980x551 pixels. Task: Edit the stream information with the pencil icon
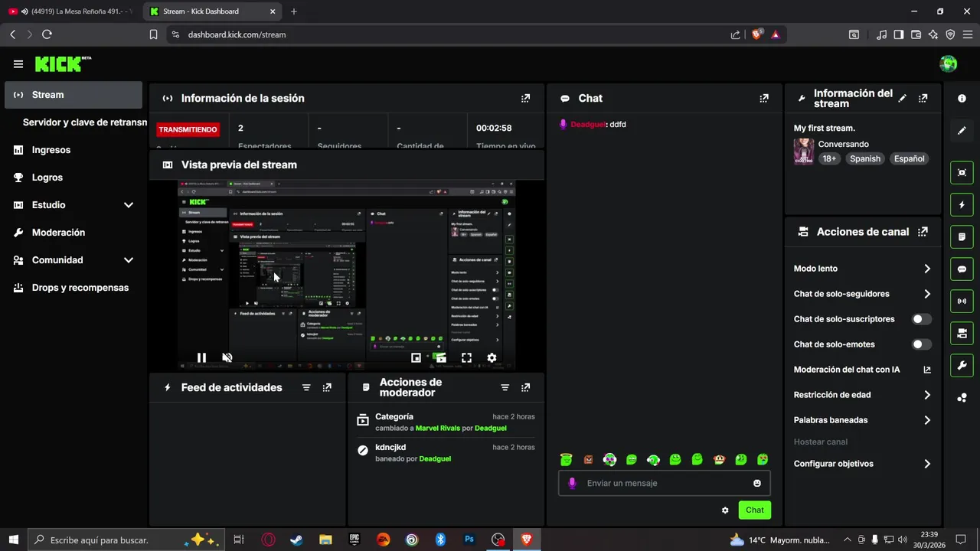tap(903, 99)
